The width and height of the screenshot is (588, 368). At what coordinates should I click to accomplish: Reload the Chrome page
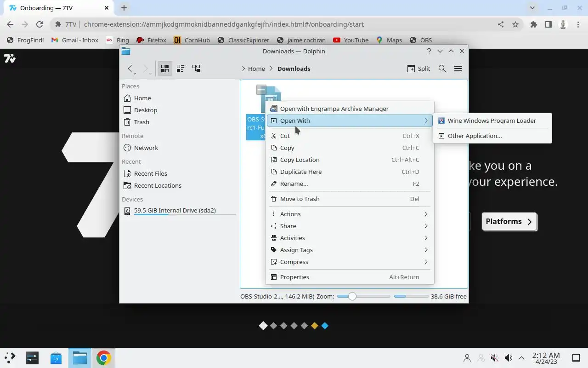(40, 24)
